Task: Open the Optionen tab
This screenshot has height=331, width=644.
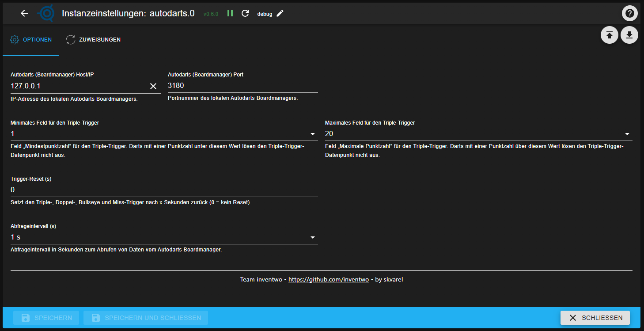Action: coord(31,40)
